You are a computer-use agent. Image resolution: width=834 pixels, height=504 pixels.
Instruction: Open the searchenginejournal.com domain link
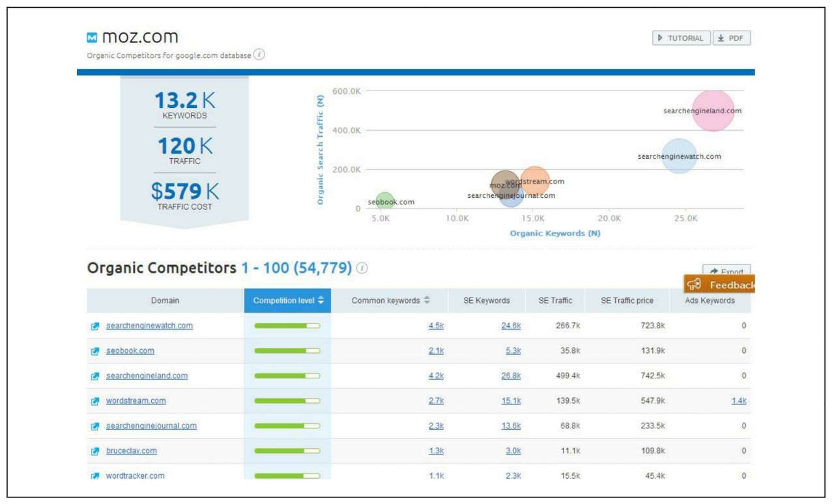pos(151,427)
